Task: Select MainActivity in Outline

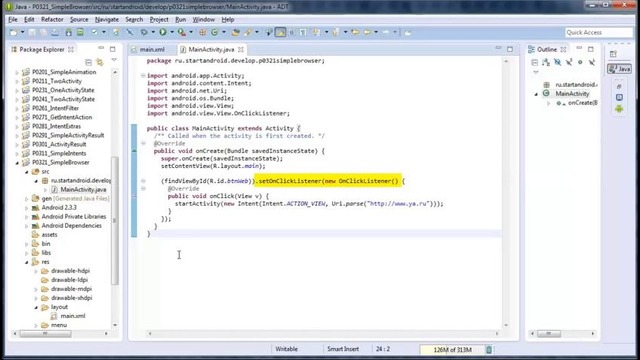Action: click(x=572, y=93)
